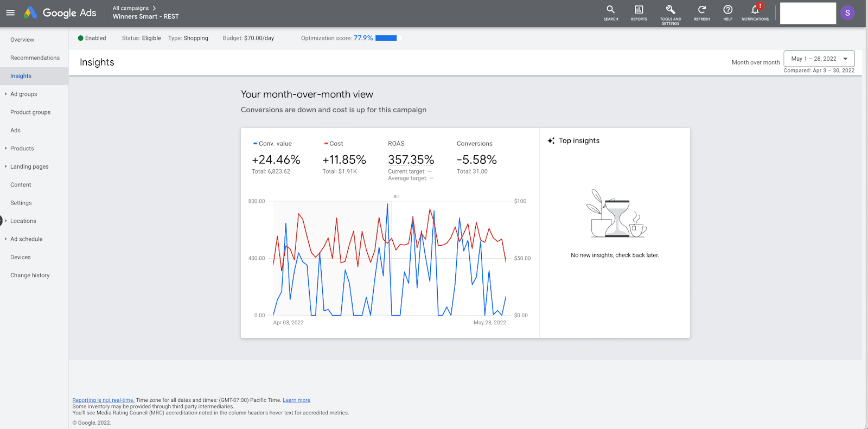
Task: Toggle the Cost metric legend
Action: (x=334, y=144)
